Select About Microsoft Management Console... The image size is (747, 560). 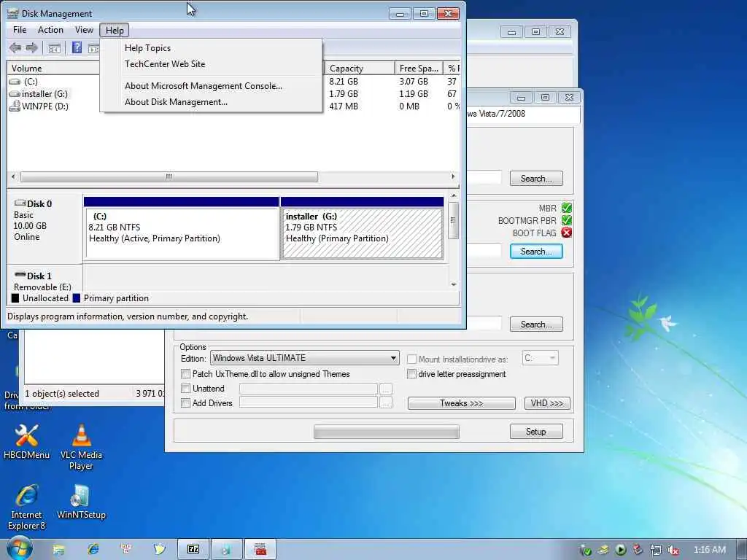point(211,86)
